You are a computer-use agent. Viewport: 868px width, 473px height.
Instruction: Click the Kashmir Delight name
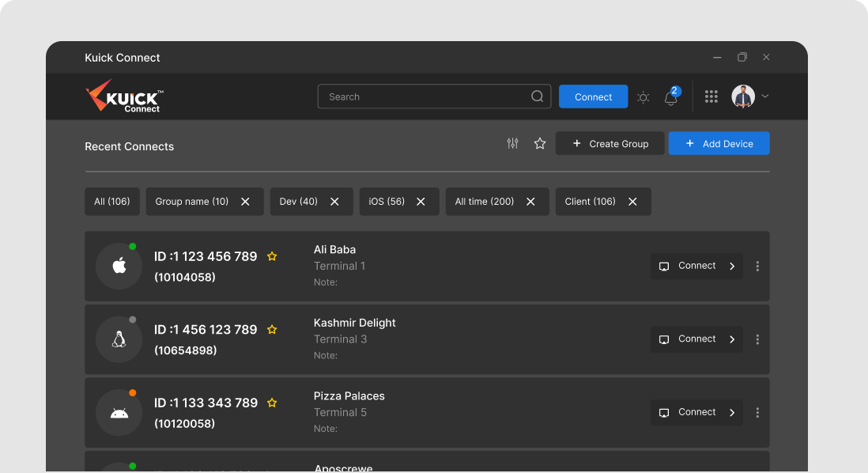tap(354, 323)
